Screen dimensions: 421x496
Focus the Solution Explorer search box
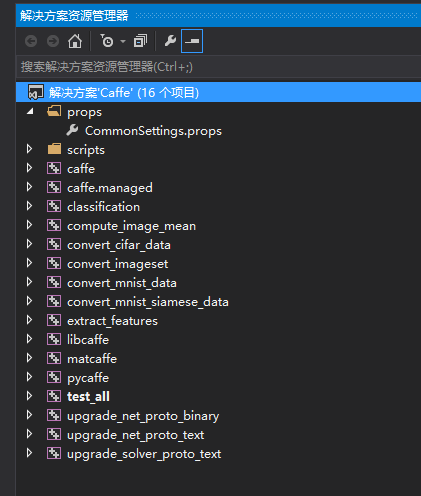tap(218, 67)
